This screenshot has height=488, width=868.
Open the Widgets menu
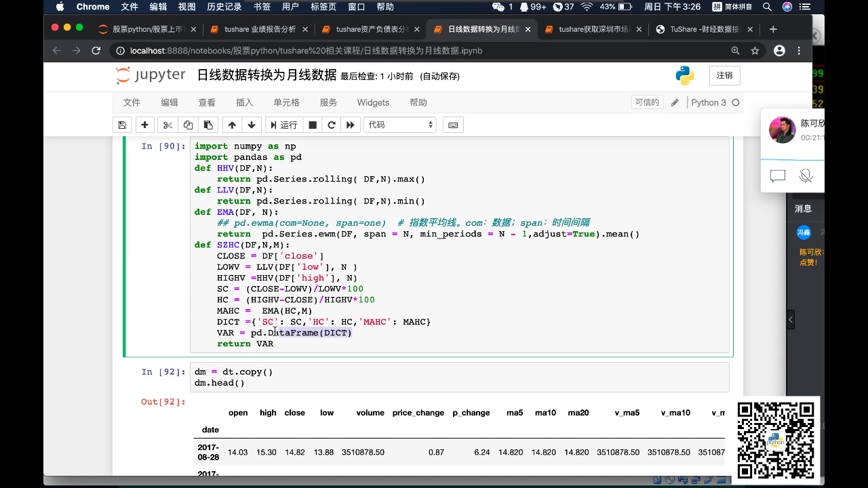point(373,102)
